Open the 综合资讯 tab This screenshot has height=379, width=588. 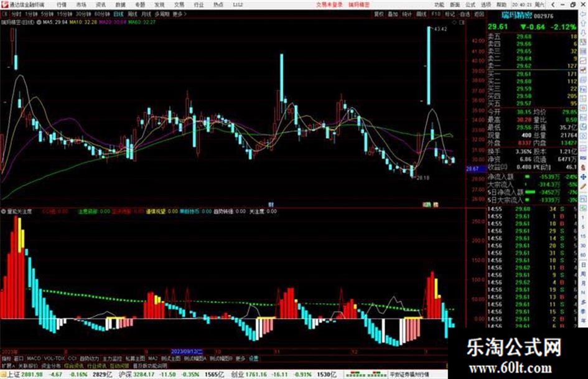click(x=74, y=365)
